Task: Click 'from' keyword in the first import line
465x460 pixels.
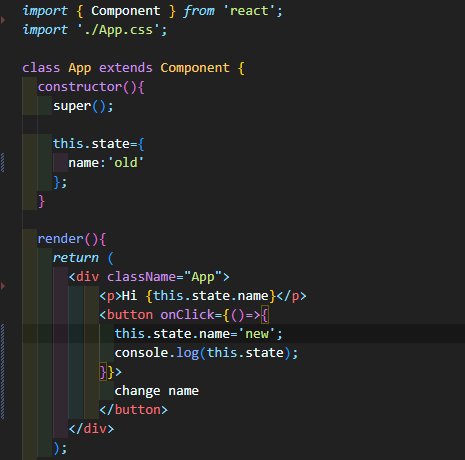Action: pyautogui.click(x=199, y=11)
